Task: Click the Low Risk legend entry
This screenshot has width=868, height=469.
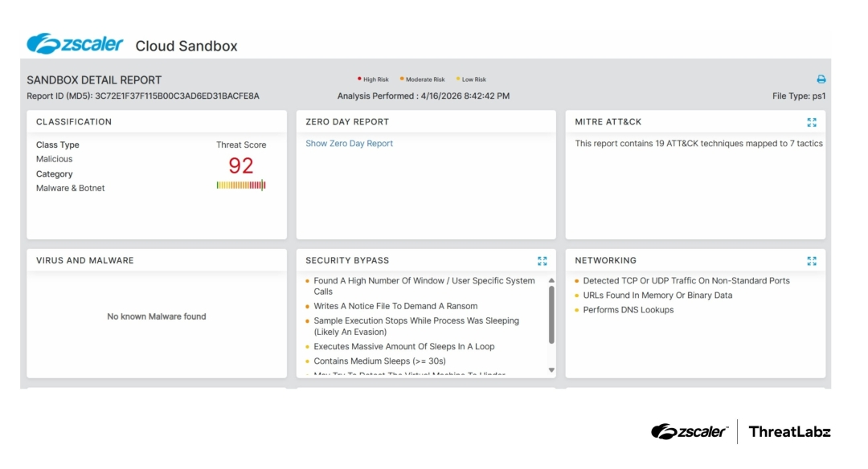Action: 471,79
